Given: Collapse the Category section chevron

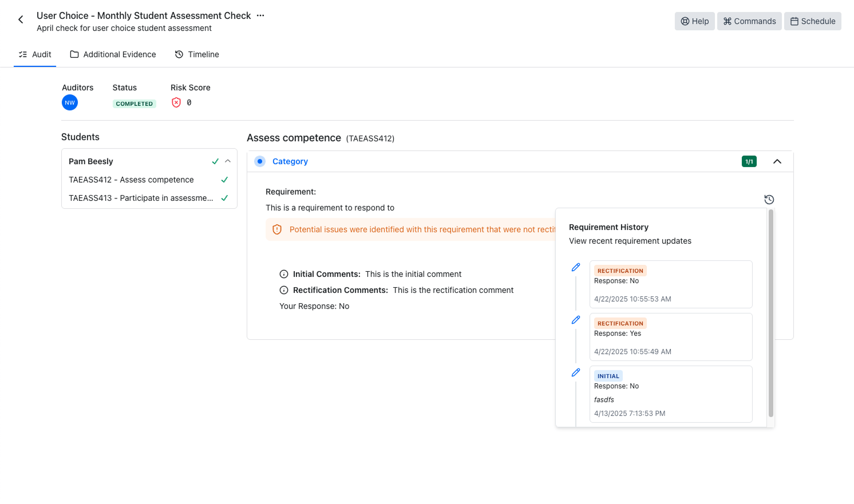Looking at the screenshot, I should pyautogui.click(x=777, y=161).
